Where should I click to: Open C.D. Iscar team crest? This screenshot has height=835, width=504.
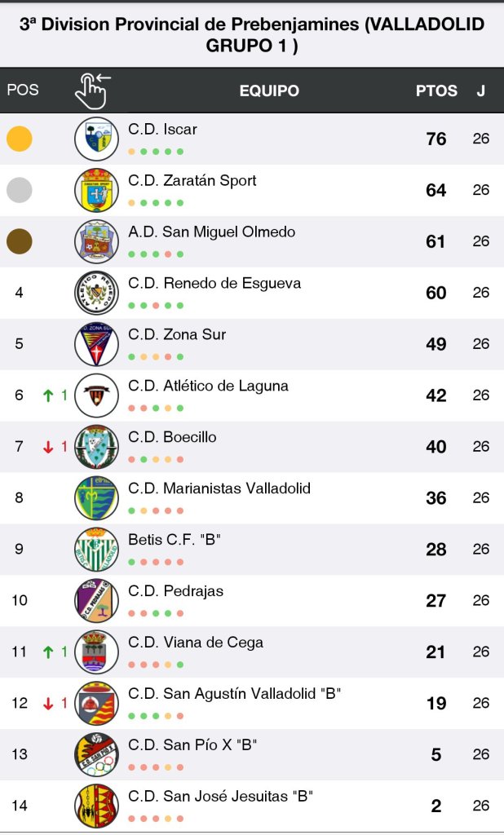(96, 139)
